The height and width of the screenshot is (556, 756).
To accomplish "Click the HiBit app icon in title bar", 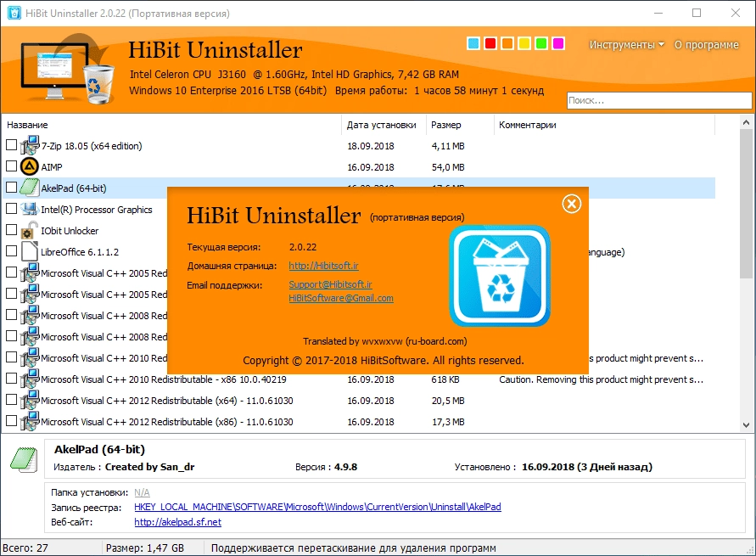I will pos(14,13).
